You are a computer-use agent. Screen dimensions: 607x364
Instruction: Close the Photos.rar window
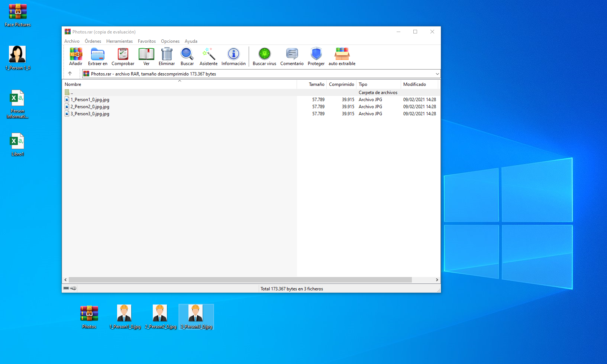[x=432, y=32]
